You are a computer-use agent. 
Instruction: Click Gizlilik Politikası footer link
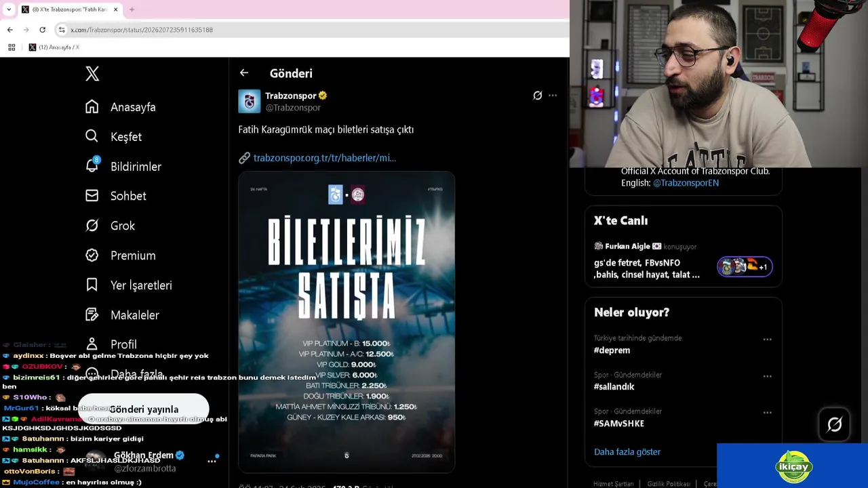point(669,484)
